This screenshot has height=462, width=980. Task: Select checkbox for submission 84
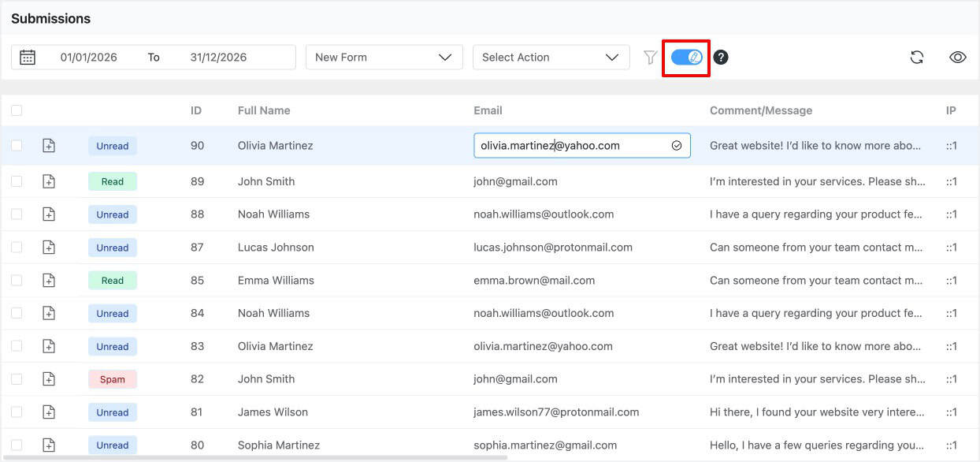tap(17, 314)
